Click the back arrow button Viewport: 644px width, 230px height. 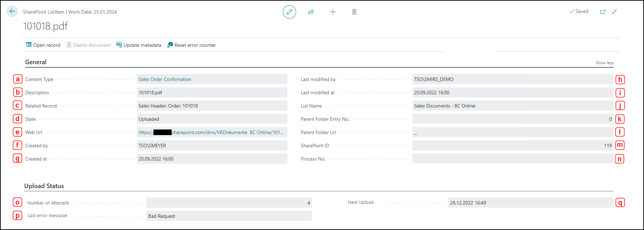(x=12, y=12)
